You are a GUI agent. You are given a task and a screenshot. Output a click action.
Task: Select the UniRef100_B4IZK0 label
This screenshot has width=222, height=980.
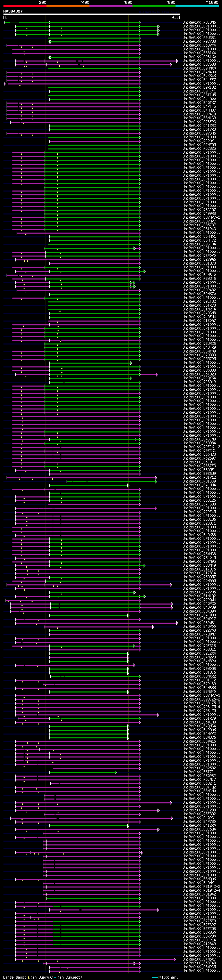pos(199,825)
